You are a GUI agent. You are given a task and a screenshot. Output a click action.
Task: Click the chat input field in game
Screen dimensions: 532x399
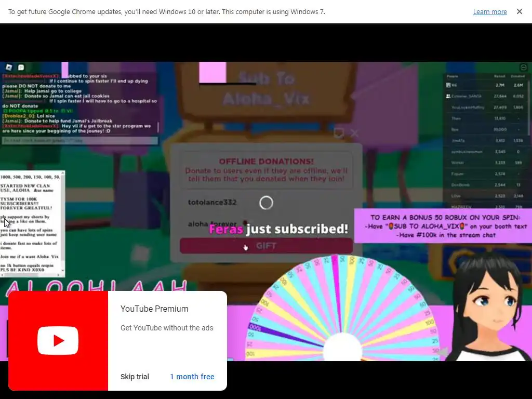(79, 140)
